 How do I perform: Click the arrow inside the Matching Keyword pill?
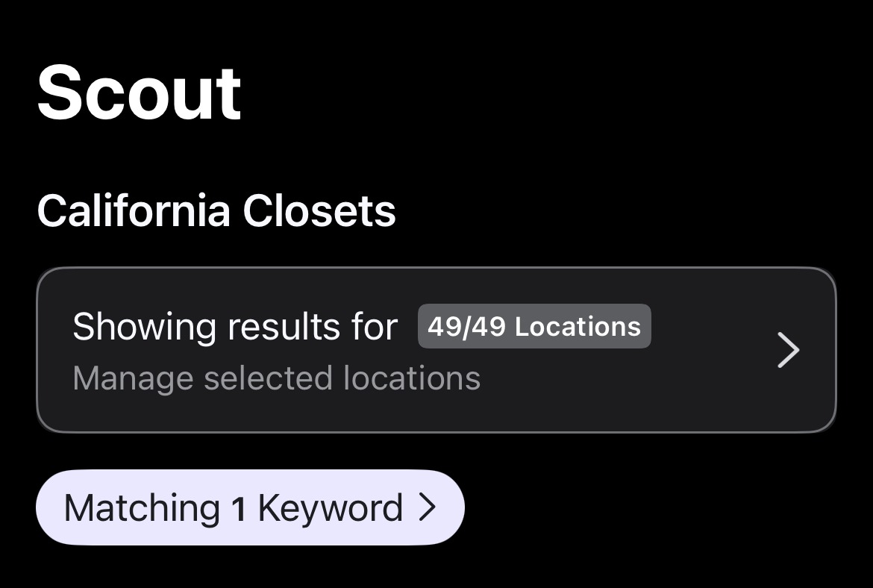coord(427,507)
